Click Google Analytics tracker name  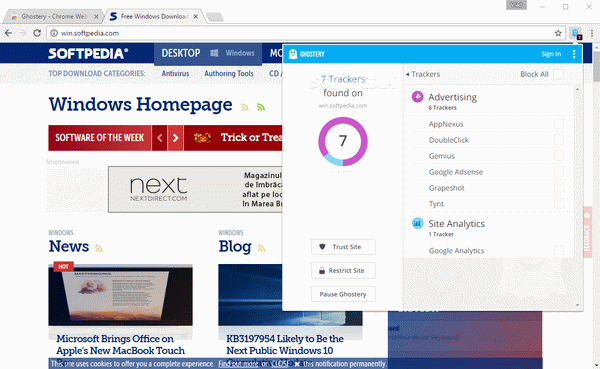pos(456,251)
